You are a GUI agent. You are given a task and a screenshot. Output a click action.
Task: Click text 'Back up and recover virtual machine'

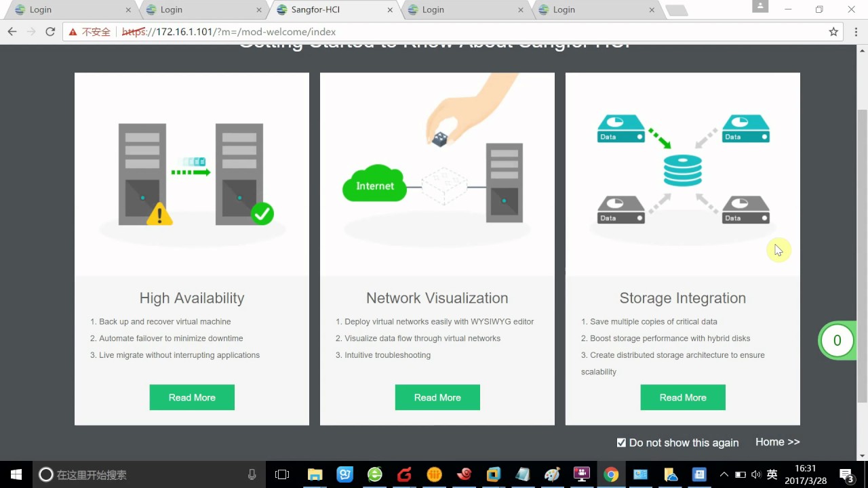(165, 322)
